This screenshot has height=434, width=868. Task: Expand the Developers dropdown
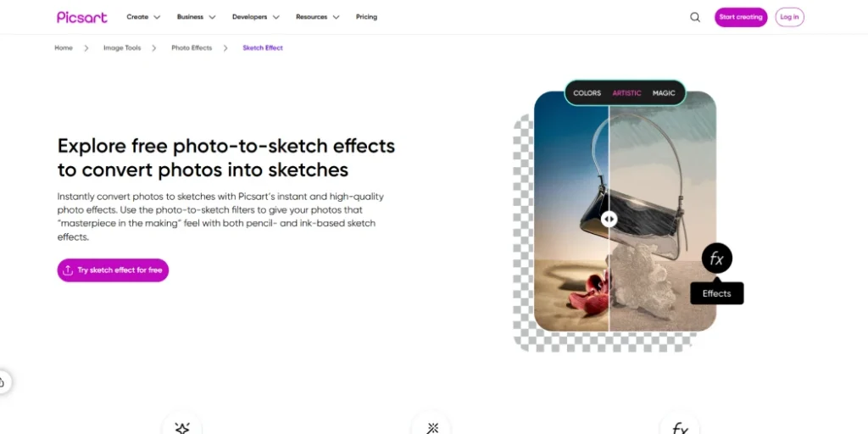(x=255, y=17)
